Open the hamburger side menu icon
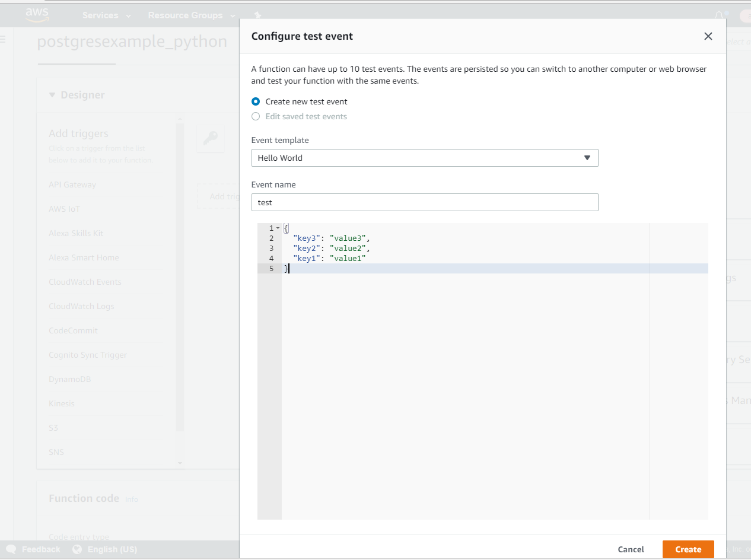751x560 pixels. coord(2,39)
